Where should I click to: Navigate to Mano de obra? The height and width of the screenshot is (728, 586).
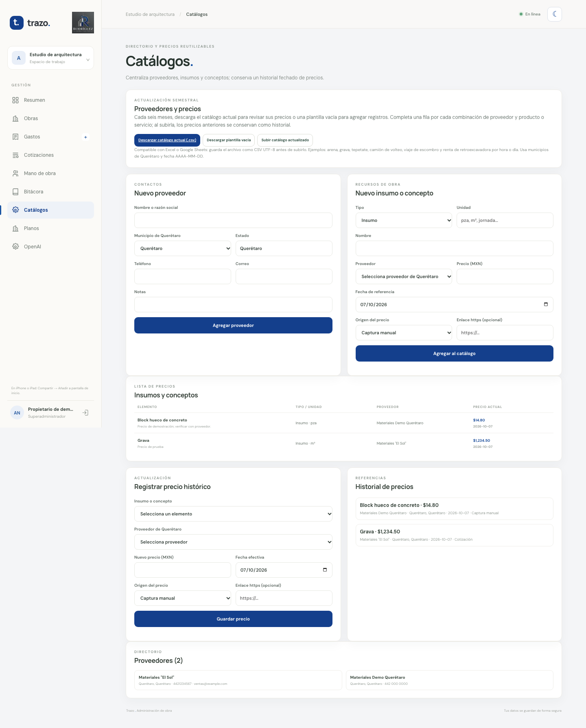50,173
